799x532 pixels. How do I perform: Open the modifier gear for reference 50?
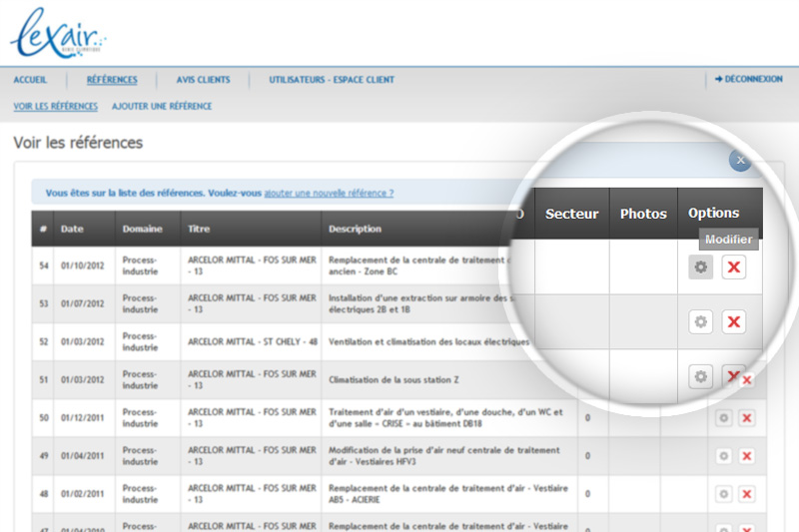723,418
